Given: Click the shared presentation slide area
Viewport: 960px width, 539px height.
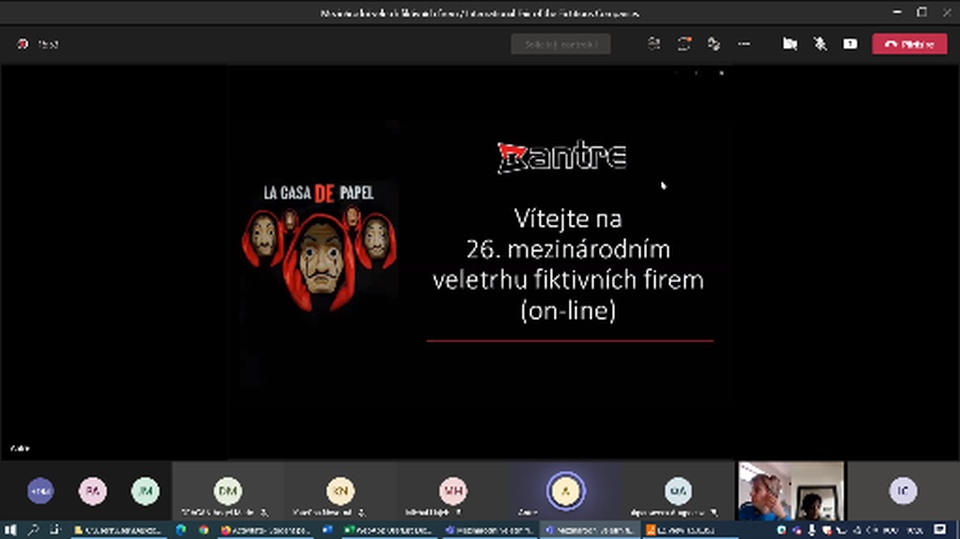Looking at the screenshot, I should [479, 262].
